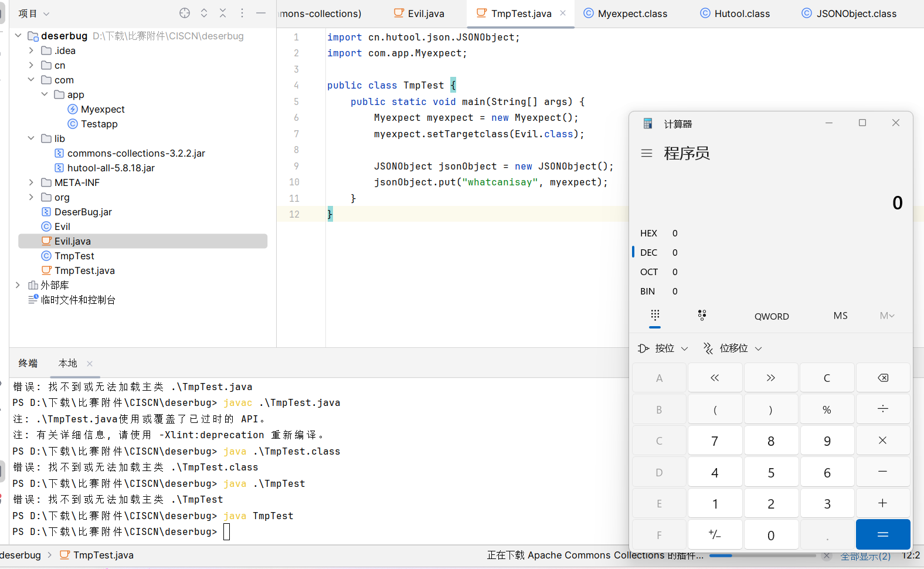Click plus key in calculator

[x=883, y=503]
